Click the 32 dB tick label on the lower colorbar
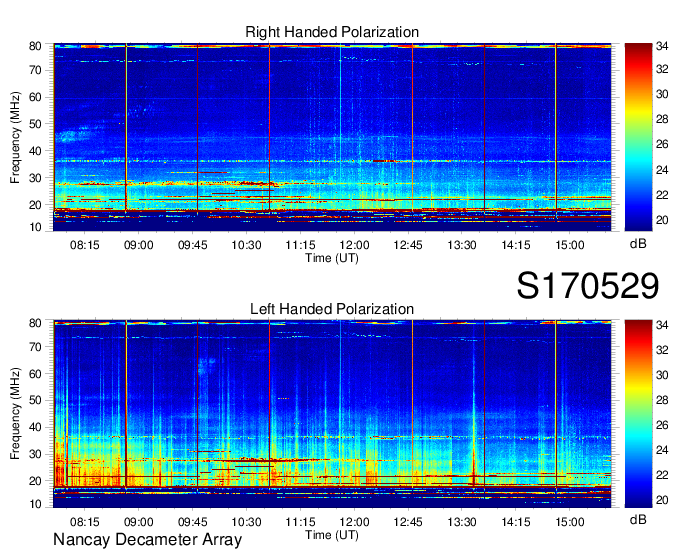The width and height of the screenshot is (680, 552). [662, 350]
